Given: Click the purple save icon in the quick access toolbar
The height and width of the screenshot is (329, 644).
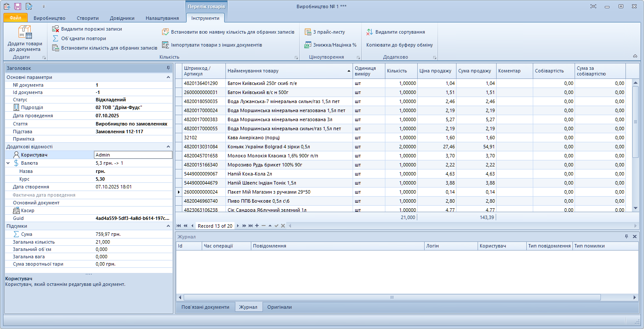Looking at the screenshot, I should click(x=18, y=6).
